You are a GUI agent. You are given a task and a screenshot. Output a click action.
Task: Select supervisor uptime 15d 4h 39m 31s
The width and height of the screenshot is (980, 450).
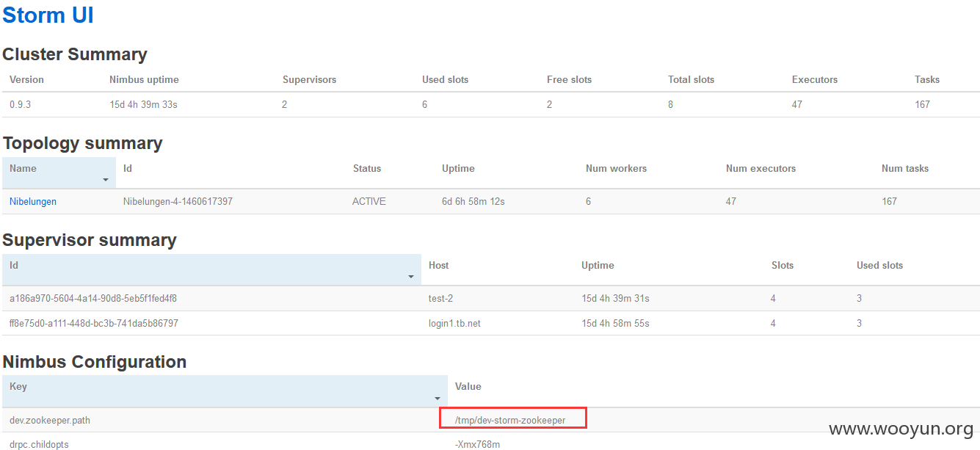[x=615, y=298]
